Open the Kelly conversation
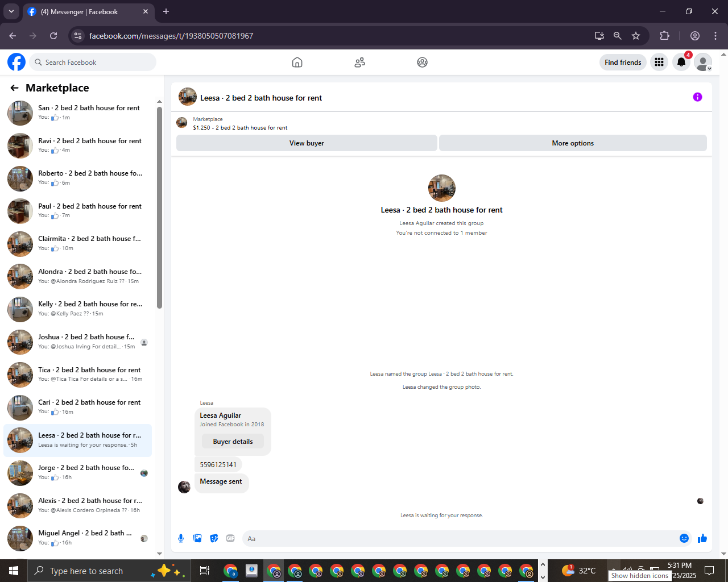Image resolution: width=728 pixels, height=582 pixels. pos(78,309)
